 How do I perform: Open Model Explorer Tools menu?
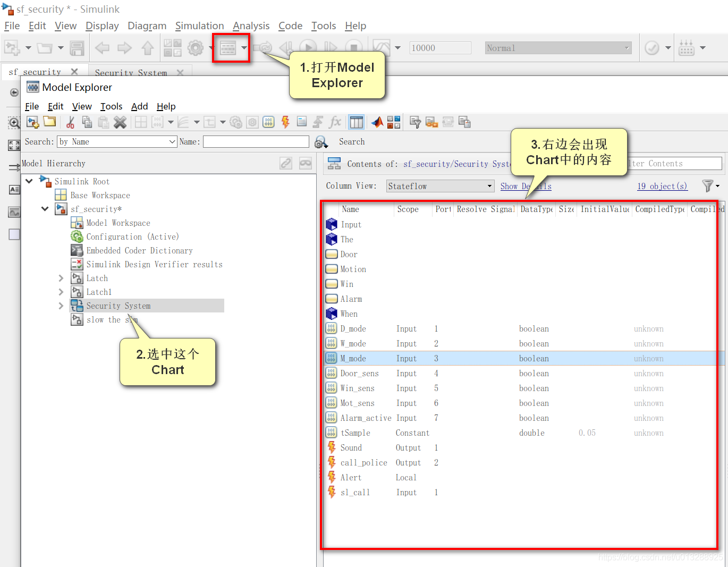[x=112, y=106]
